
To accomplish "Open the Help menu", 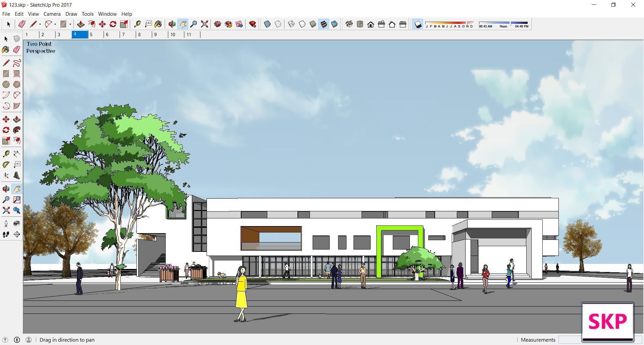I will tap(126, 14).
